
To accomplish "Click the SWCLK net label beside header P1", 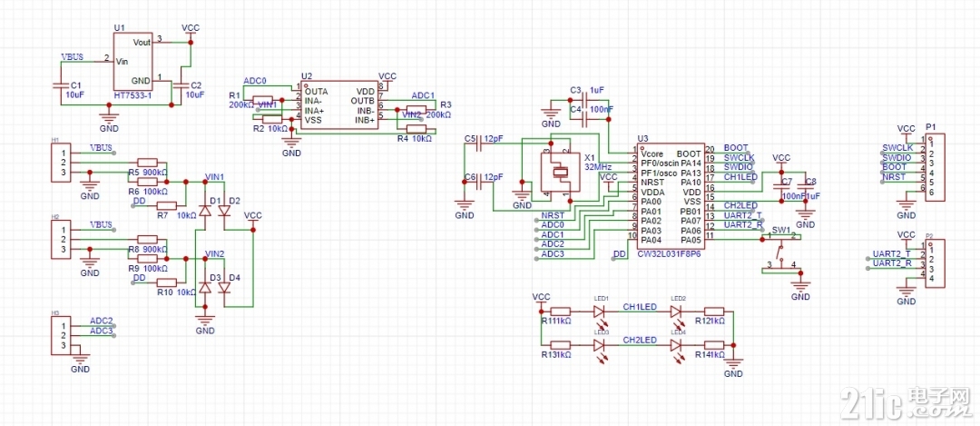I will coord(897,148).
